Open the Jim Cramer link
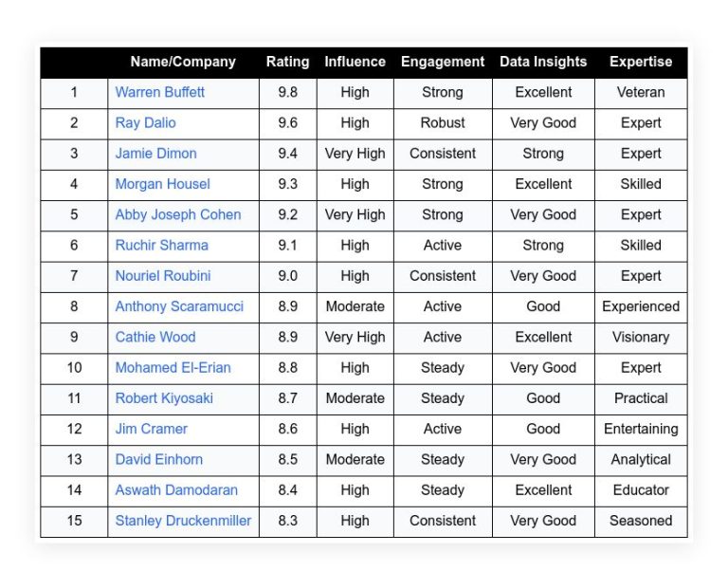This screenshot has width=728, height=571. click(152, 429)
